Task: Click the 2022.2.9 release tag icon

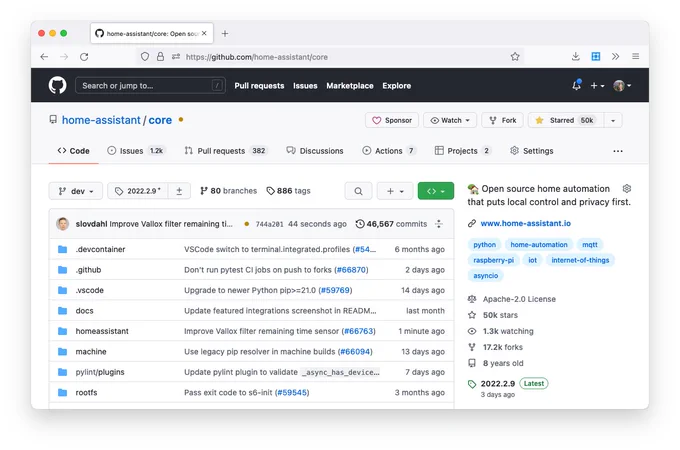Action: pyautogui.click(x=472, y=384)
